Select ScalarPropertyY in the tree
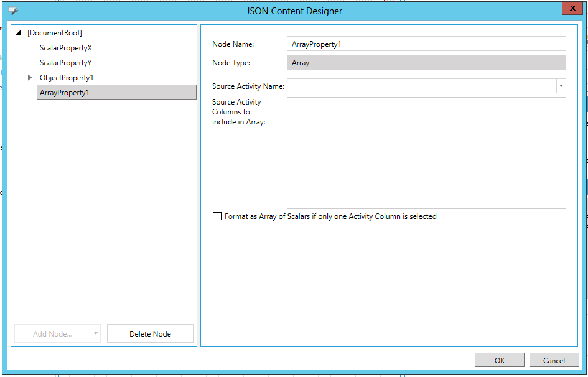The width and height of the screenshot is (588, 377). click(66, 63)
